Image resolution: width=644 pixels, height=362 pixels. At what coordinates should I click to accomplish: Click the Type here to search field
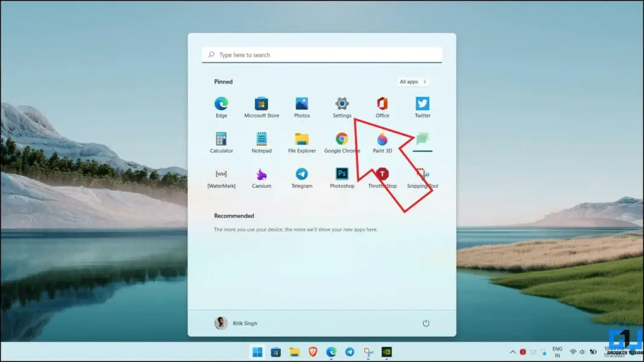321,54
